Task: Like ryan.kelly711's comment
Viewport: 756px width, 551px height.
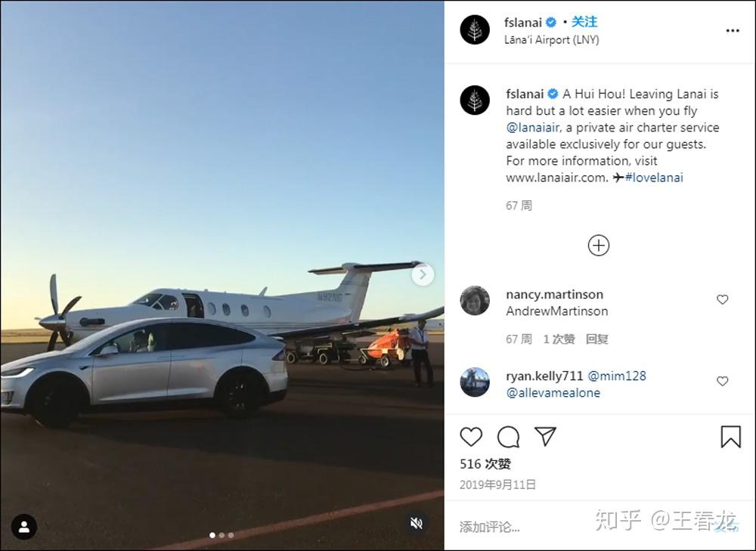Action: tap(722, 381)
